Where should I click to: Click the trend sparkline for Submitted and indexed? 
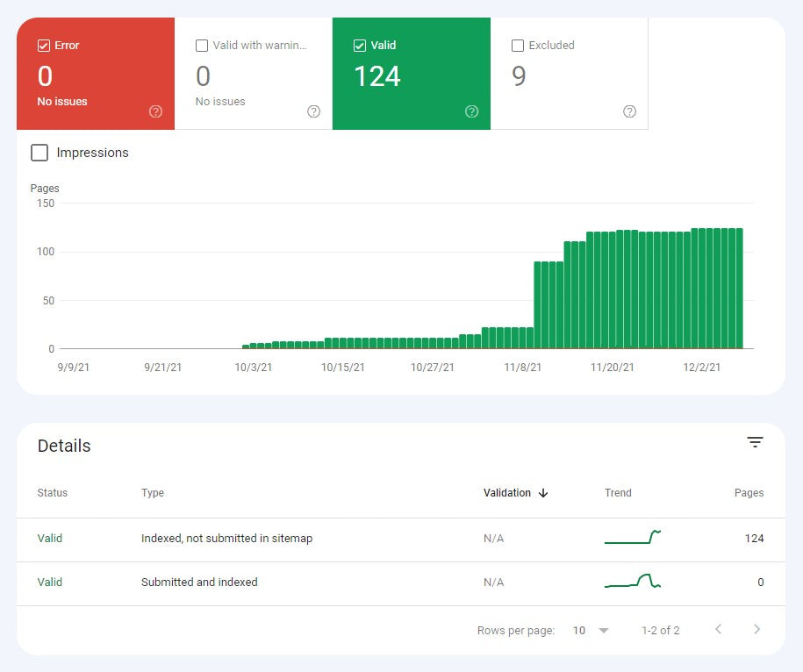coord(633,582)
